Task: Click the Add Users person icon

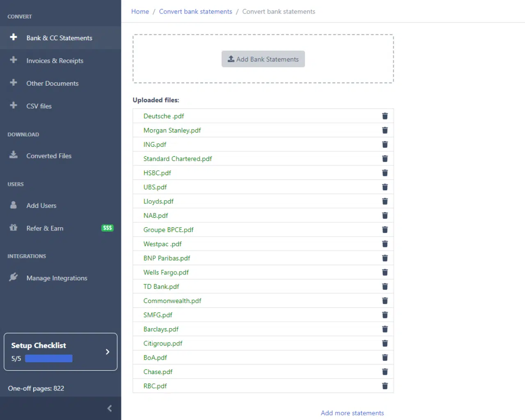Action: coord(14,205)
